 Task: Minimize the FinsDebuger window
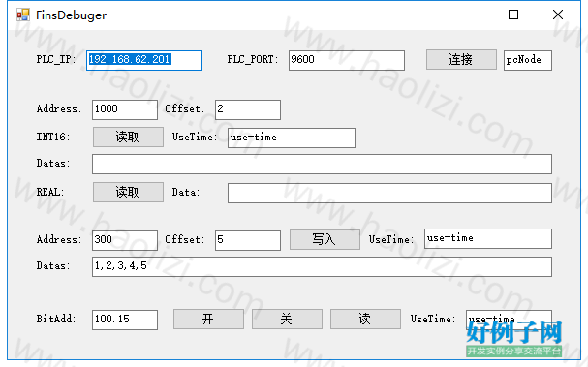coord(470,15)
